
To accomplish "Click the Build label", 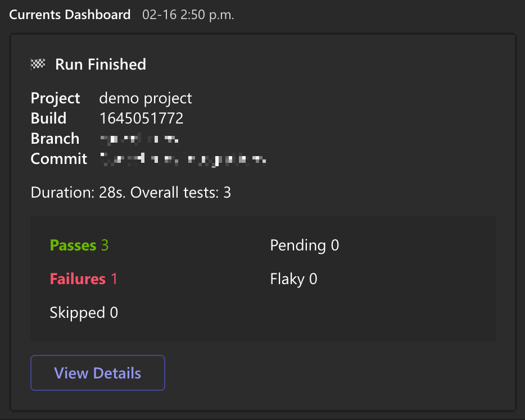I will tap(48, 118).
